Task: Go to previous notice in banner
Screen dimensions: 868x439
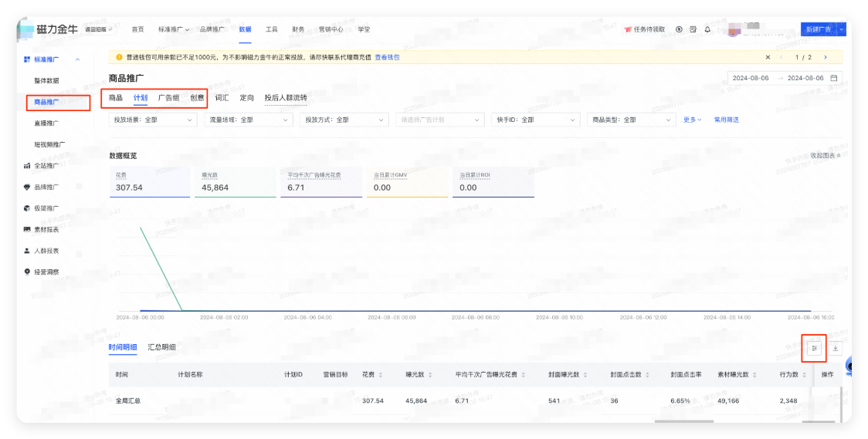Action: [781, 57]
